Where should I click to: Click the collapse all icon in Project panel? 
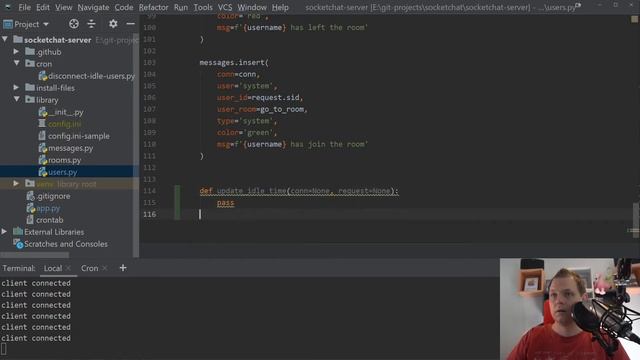click(x=91, y=24)
